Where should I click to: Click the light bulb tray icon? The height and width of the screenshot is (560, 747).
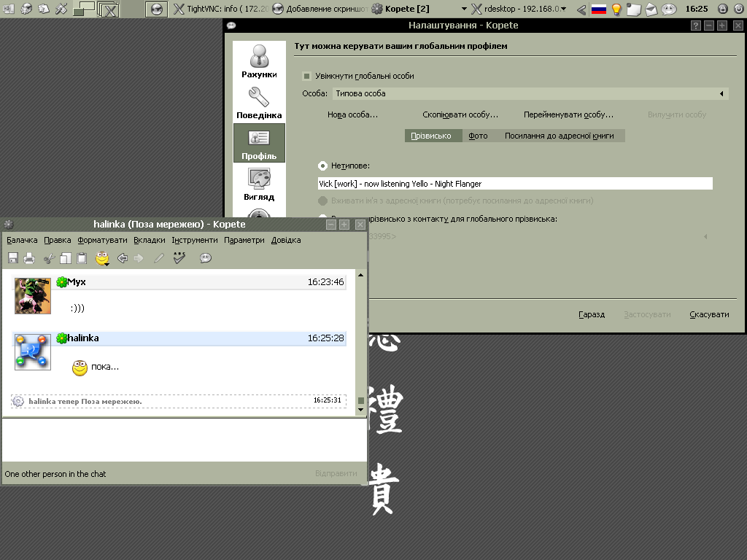[616, 9]
